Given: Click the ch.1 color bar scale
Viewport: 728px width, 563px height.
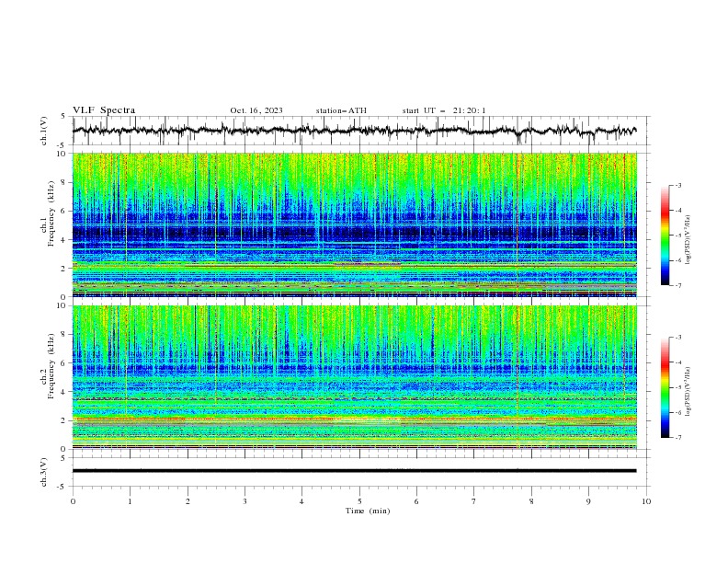Looking at the screenshot, I should [665, 236].
